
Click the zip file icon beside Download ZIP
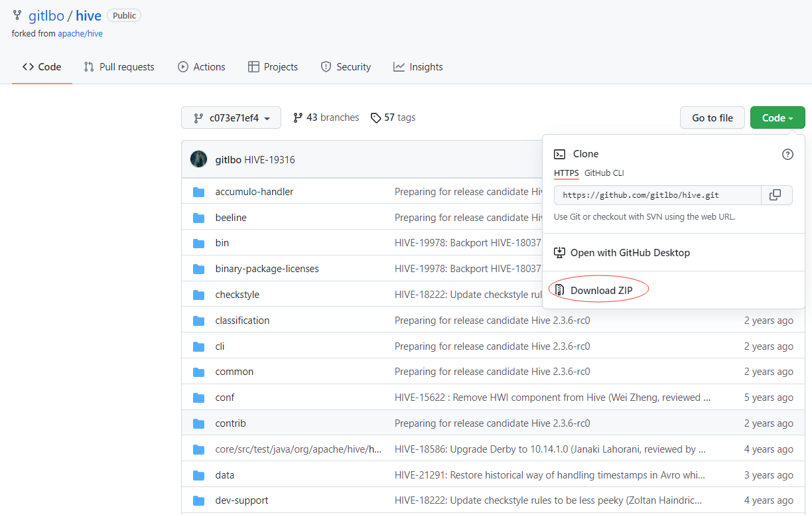point(559,290)
